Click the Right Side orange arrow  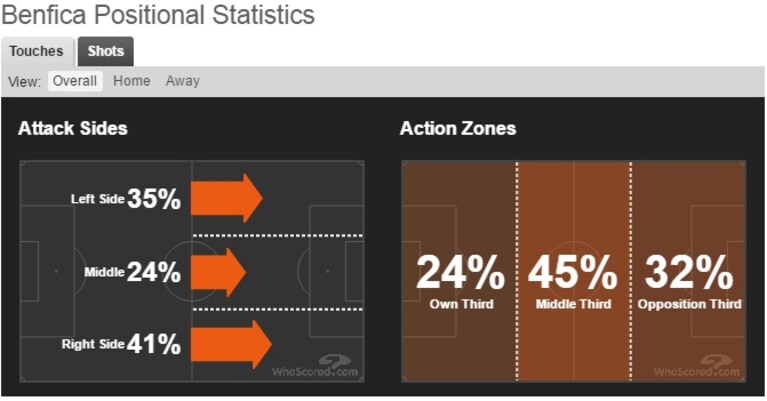coord(231,344)
